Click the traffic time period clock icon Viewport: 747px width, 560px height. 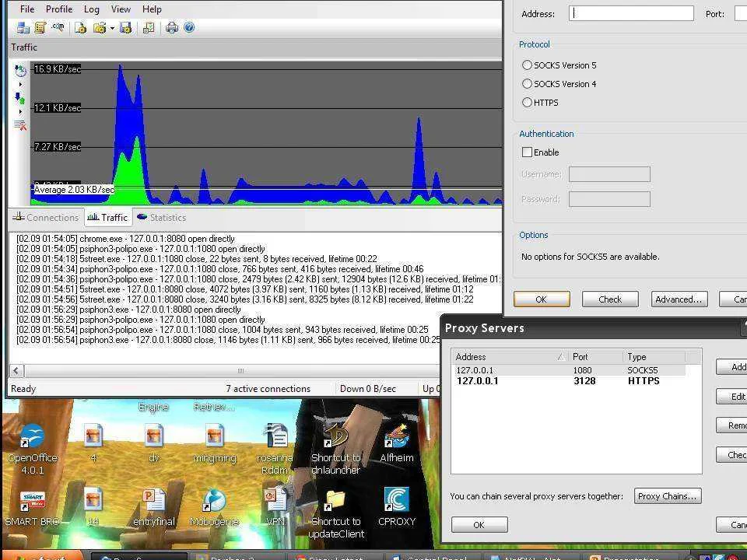20,71
